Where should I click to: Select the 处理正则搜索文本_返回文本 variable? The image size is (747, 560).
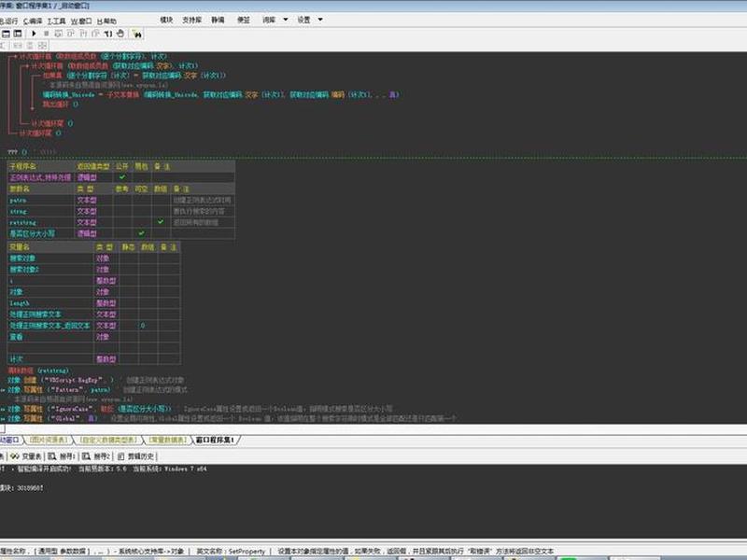point(49,326)
